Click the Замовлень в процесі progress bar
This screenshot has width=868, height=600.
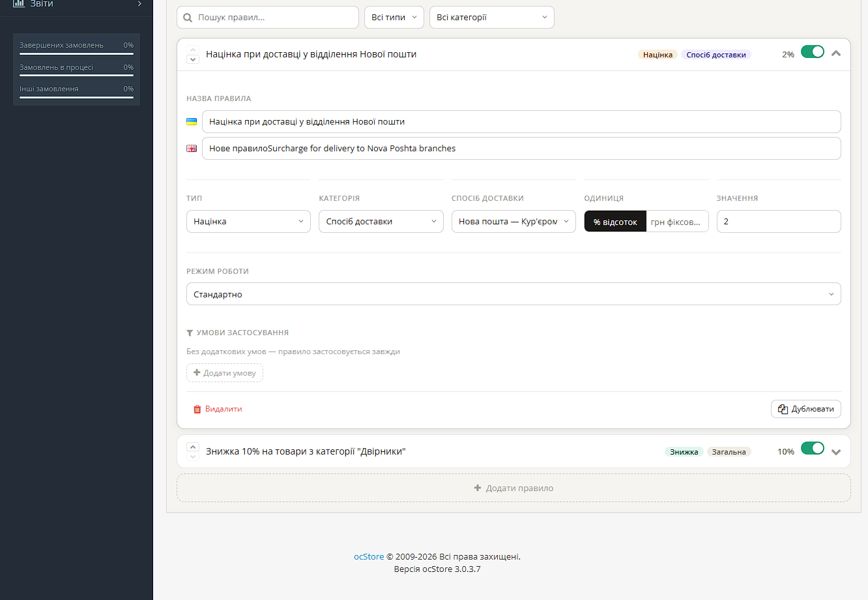point(76,76)
